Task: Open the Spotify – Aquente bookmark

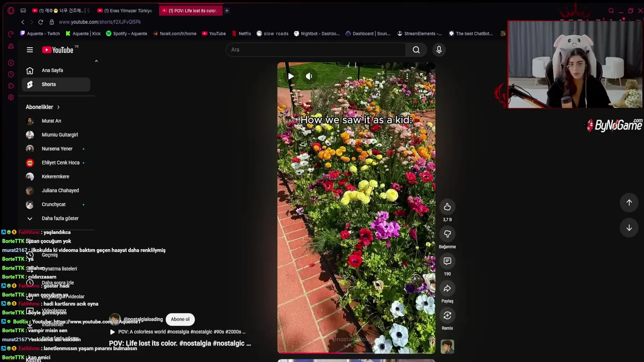Action: (126, 34)
